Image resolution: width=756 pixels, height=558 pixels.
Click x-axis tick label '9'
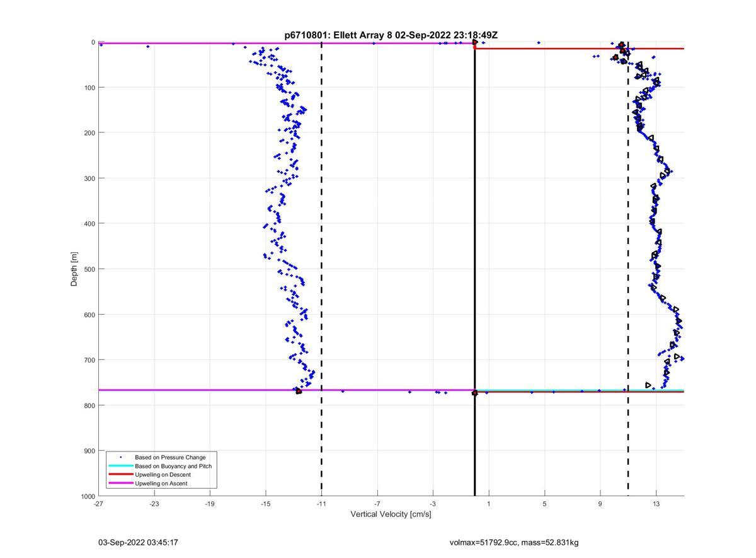(x=600, y=504)
